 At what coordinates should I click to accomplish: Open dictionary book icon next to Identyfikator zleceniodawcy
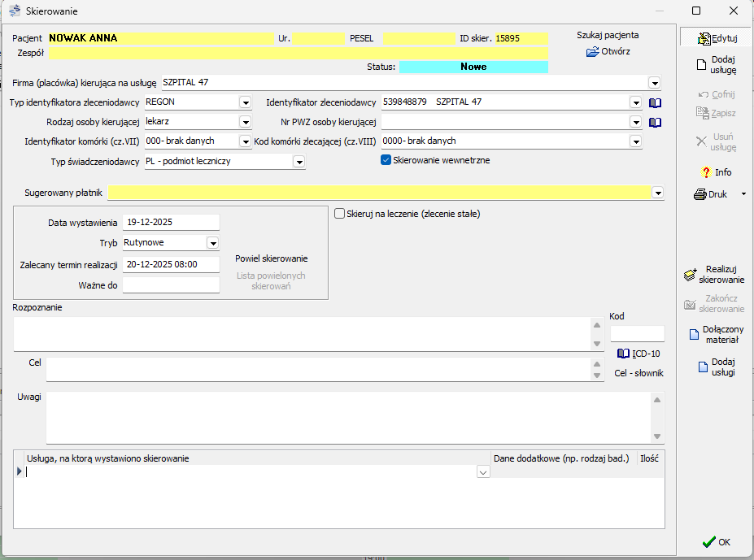pos(655,102)
